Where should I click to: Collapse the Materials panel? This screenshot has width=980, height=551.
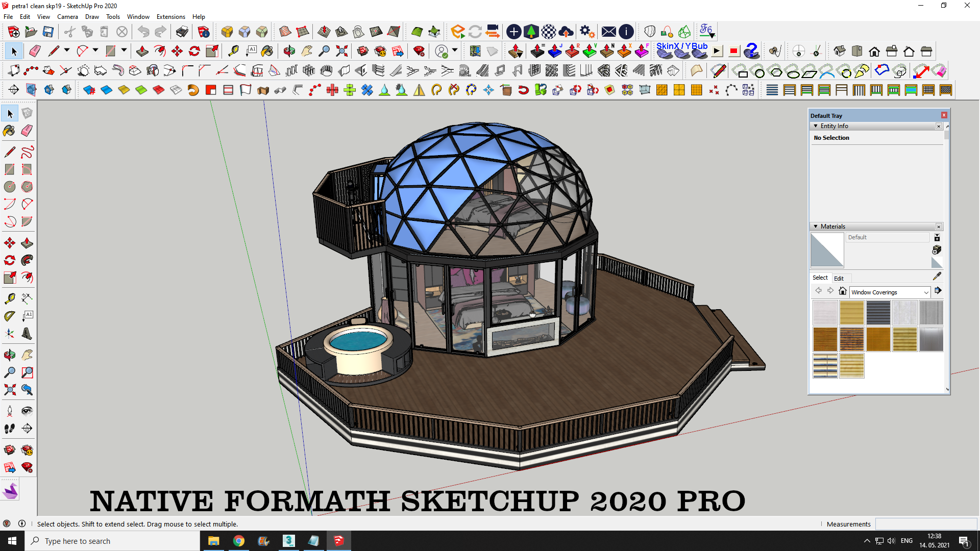click(816, 227)
